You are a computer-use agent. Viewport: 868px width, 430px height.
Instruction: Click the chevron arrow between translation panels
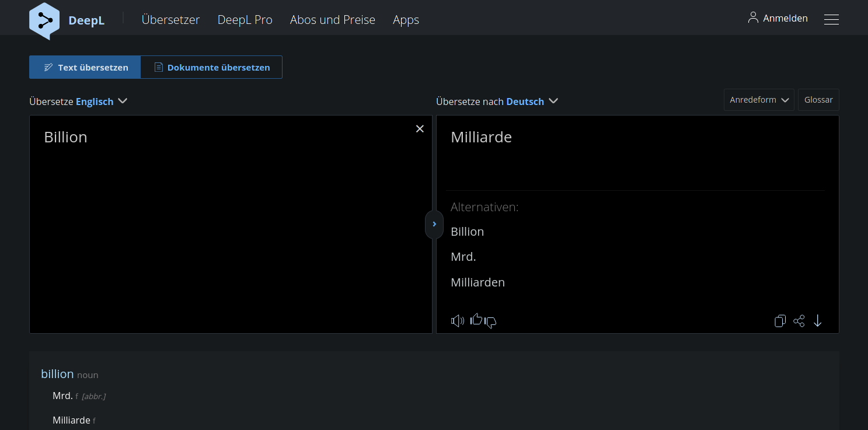point(434,224)
